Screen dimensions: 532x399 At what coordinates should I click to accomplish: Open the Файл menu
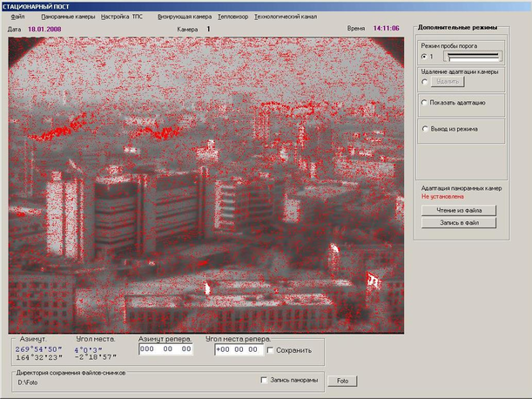click(x=17, y=17)
